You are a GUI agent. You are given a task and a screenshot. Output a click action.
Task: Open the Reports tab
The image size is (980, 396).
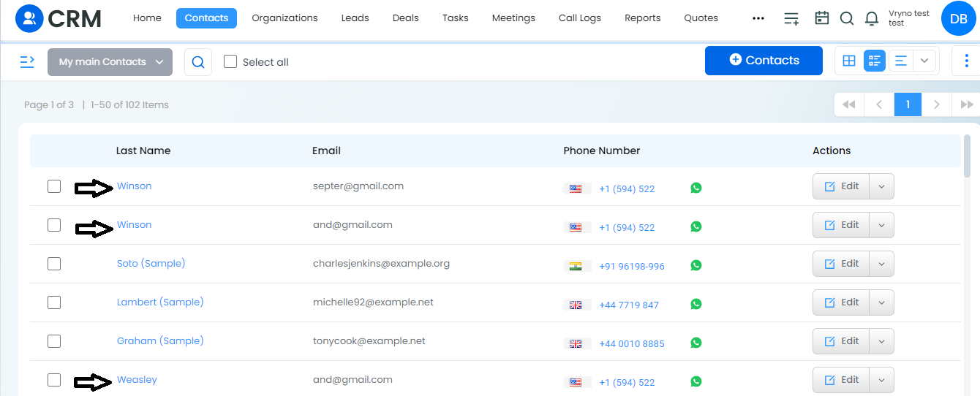tap(642, 18)
